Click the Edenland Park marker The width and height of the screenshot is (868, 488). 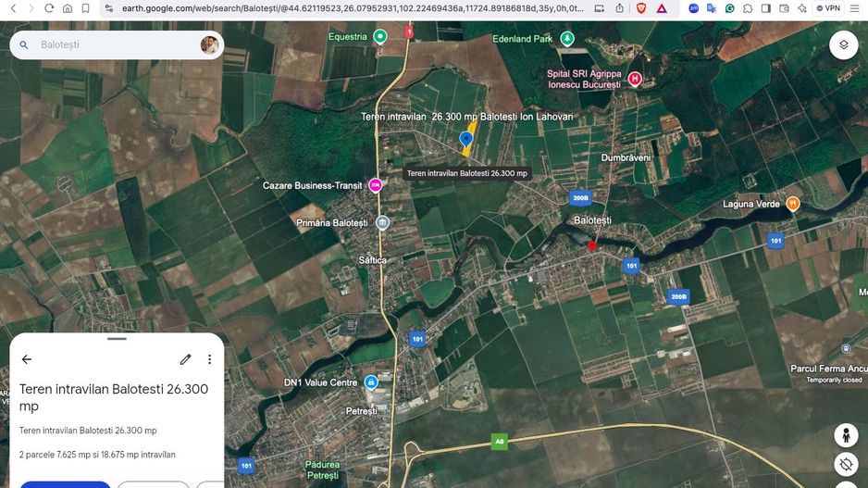[x=567, y=38]
